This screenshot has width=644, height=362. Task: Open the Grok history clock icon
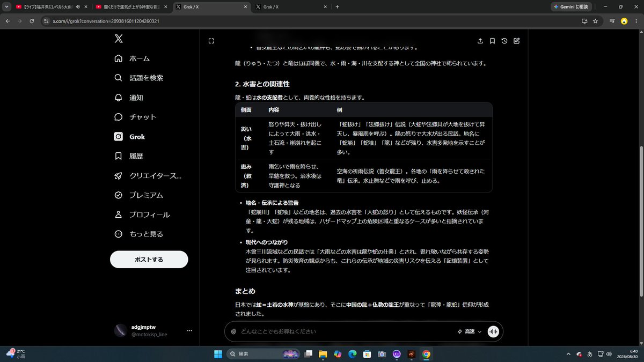[x=504, y=41]
